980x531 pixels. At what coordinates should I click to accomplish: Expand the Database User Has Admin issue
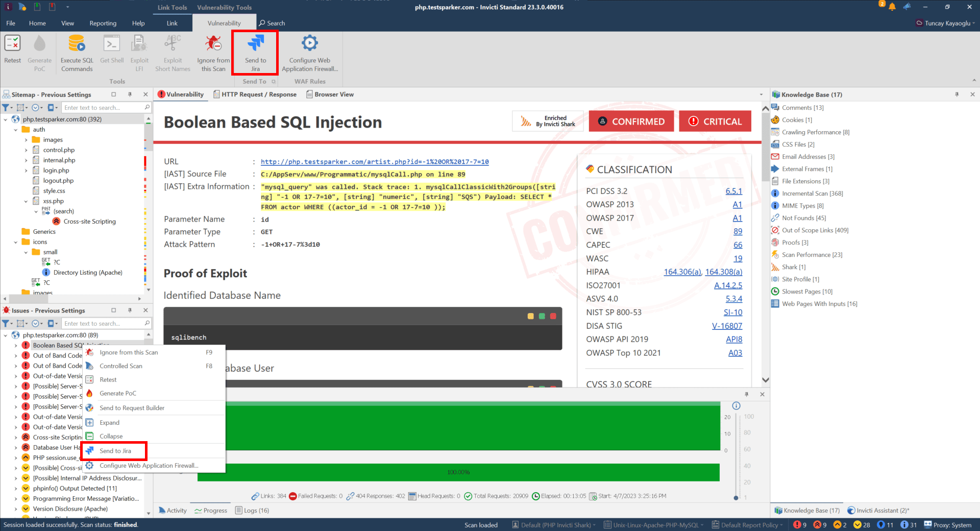coord(16,447)
